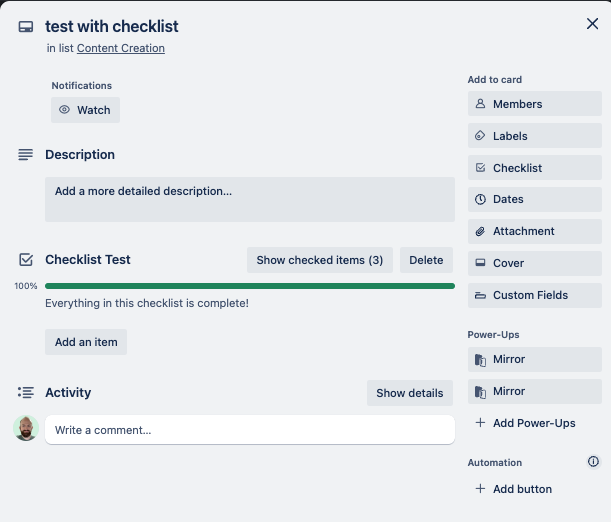Open the Dates clock option

tap(535, 199)
